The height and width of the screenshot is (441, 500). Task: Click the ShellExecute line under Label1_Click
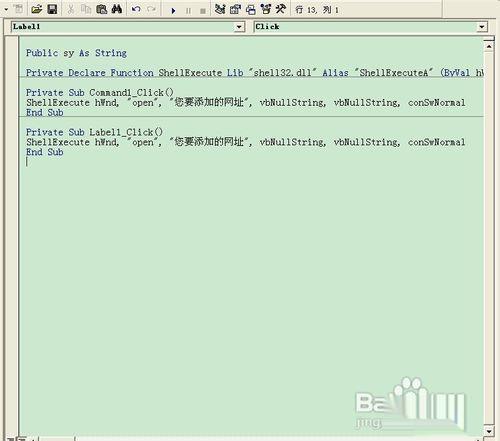click(246, 142)
